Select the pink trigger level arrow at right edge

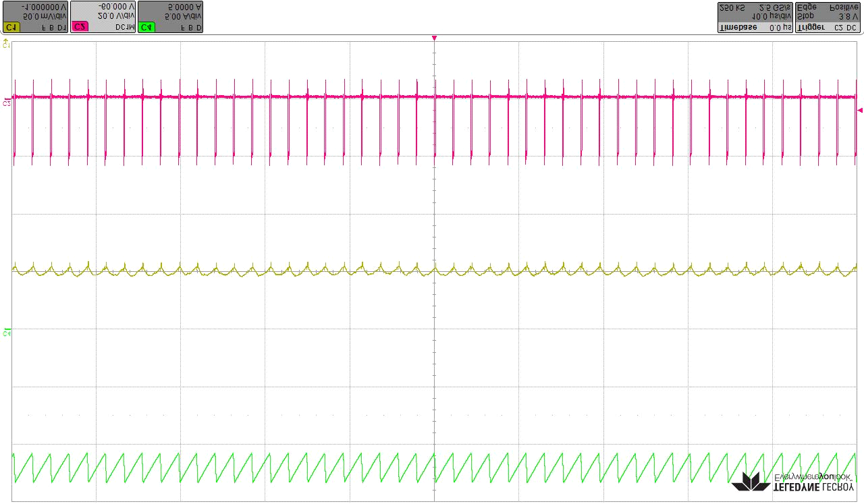tap(859, 110)
